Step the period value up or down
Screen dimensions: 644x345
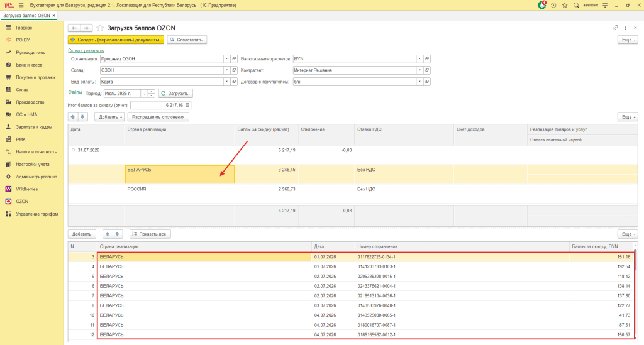[x=151, y=94]
